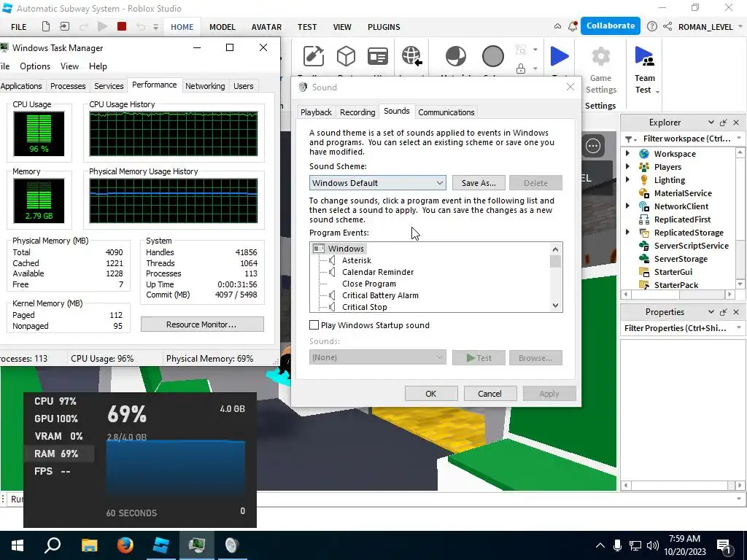The height and width of the screenshot is (560, 747).
Task: Open the UI editor ribbon icon
Action: pyautogui.click(x=377, y=56)
